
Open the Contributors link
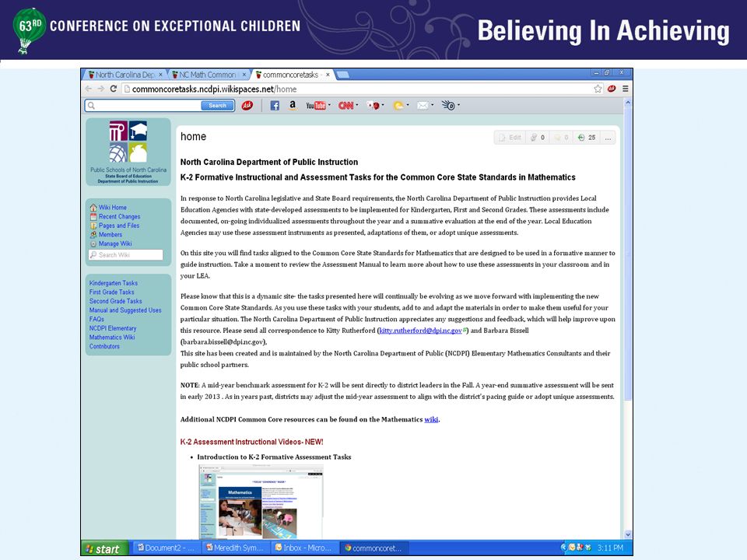(104, 346)
